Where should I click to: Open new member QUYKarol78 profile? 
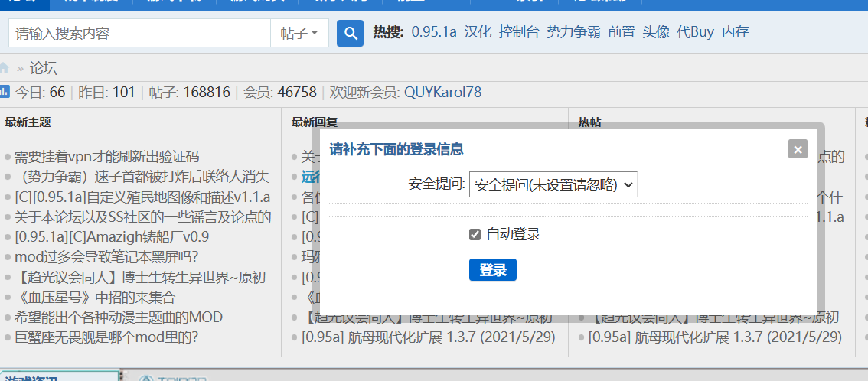coord(443,92)
